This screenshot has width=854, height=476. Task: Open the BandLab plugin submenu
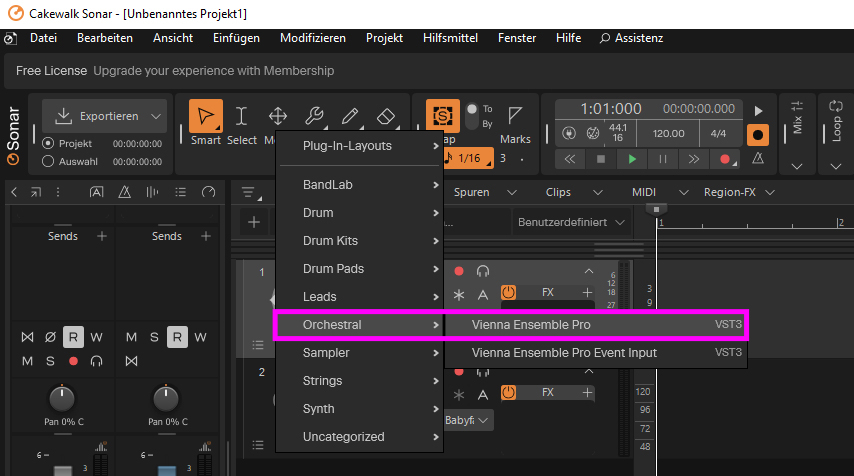[x=359, y=185]
